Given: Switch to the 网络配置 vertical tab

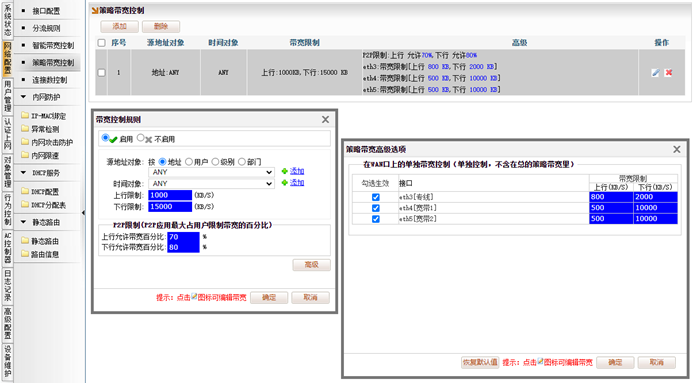Looking at the screenshot, I should [x=8, y=58].
